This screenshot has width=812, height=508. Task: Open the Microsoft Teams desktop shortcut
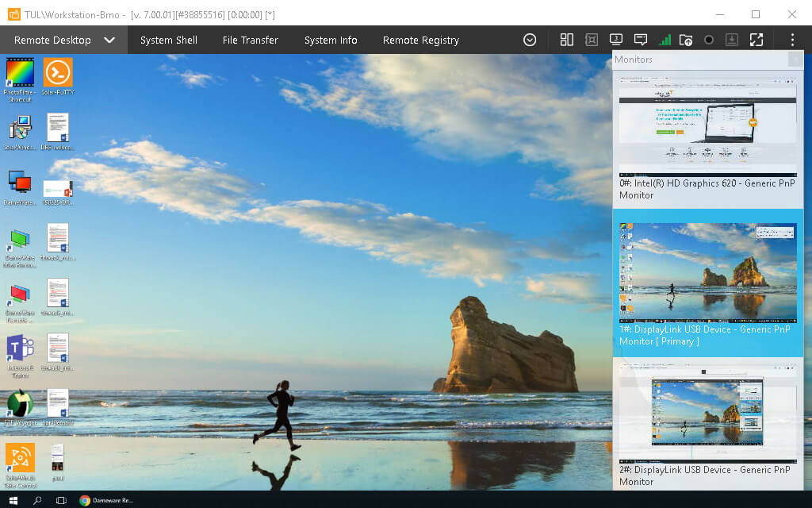(19, 349)
